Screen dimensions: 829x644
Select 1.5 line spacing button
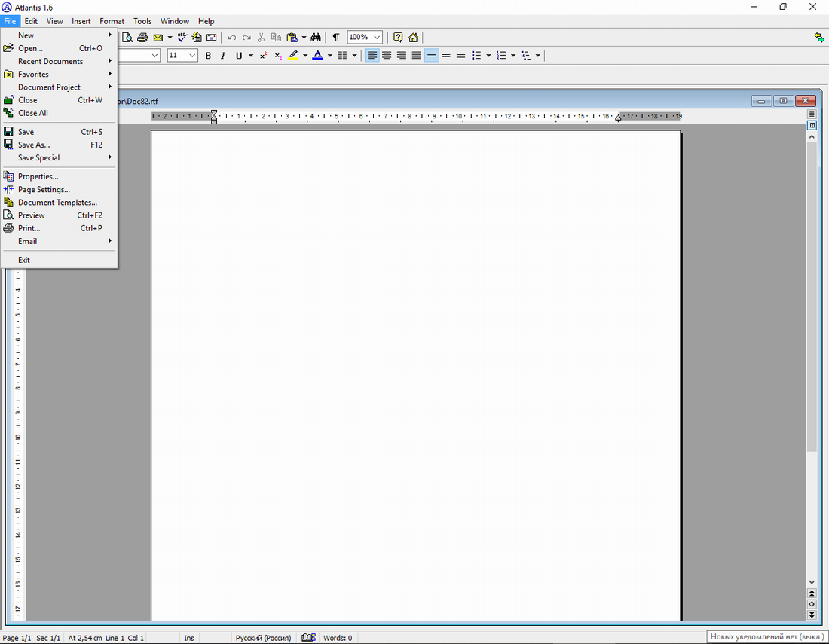[x=446, y=56]
